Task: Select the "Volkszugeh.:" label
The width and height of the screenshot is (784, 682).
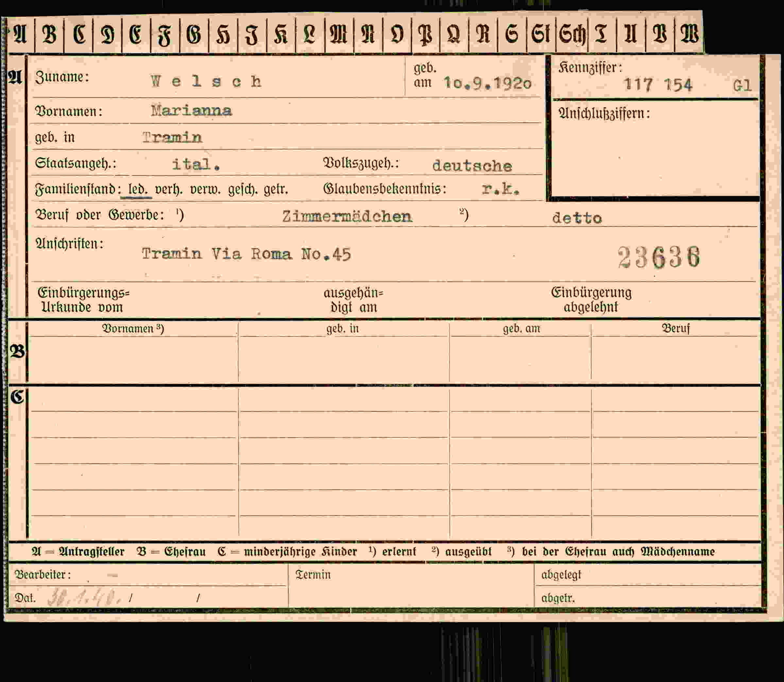Action: 361,163
